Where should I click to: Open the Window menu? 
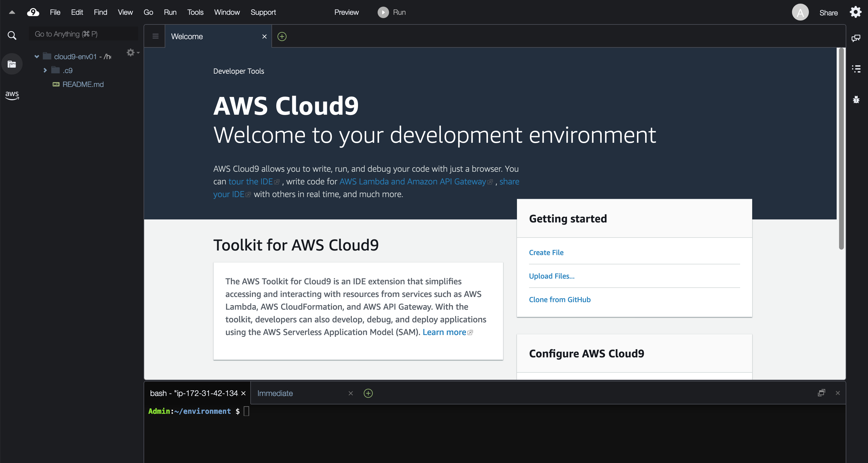[227, 12]
